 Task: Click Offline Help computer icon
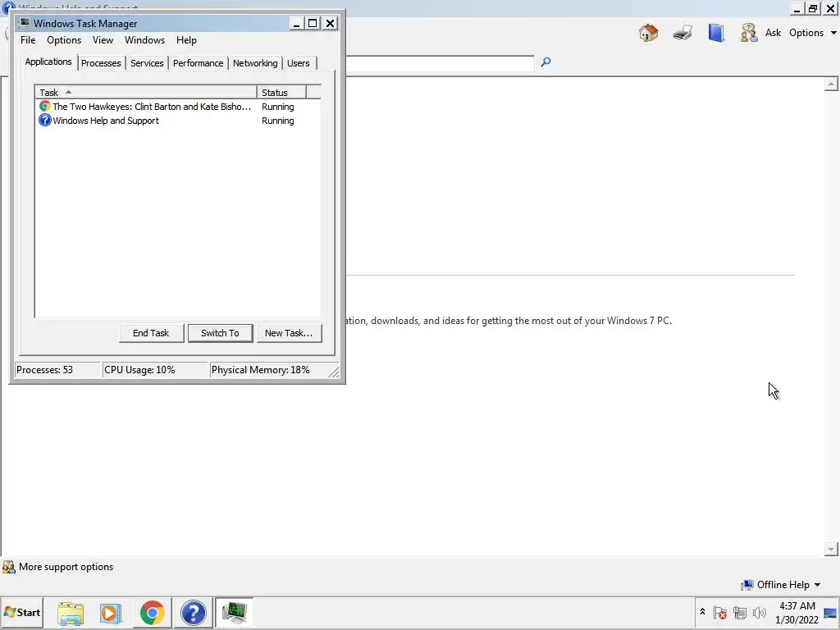pos(746,584)
